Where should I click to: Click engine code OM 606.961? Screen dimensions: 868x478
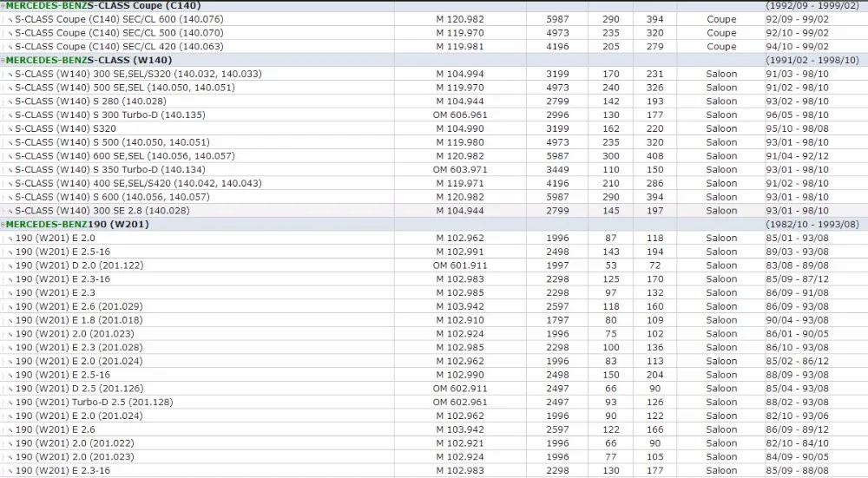(460, 115)
